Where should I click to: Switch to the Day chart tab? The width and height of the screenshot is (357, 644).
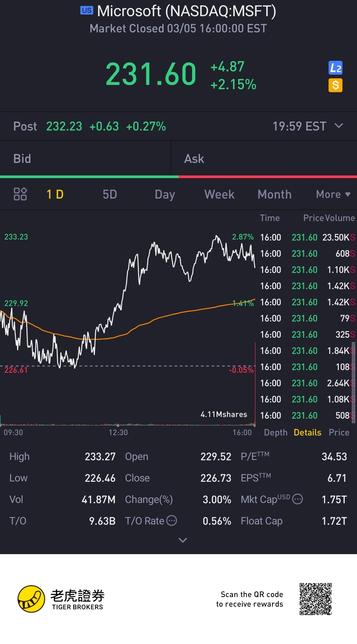tap(165, 195)
